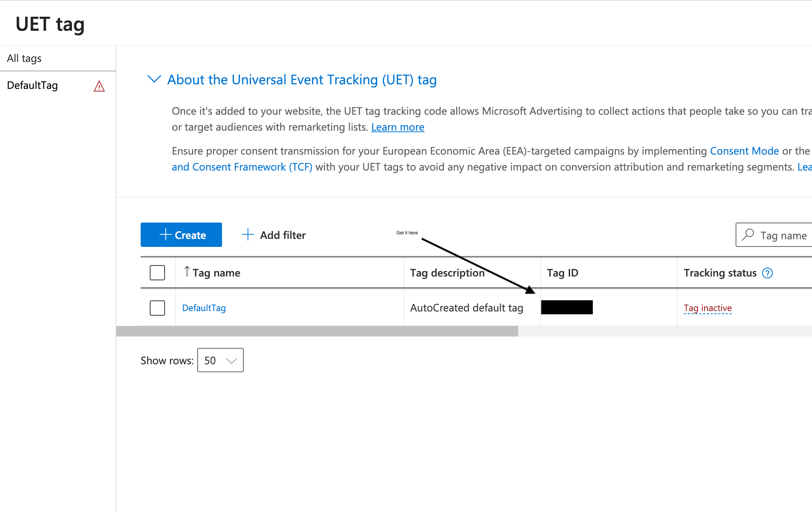812x512 pixels.
Task: Click the Tag name sort arrow
Action: click(187, 272)
